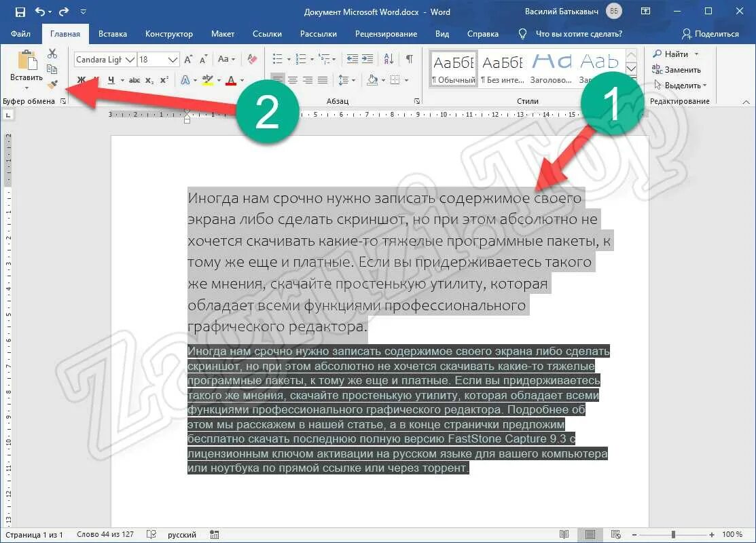Toggle underline Ч formatting
This screenshot has height=543, width=756.
(111, 80)
